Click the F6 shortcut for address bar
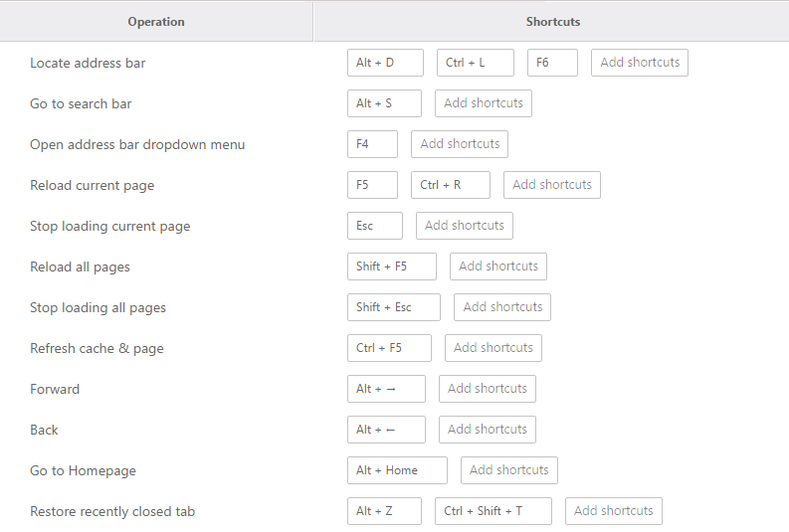This screenshot has width=789, height=532. pos(552,63)
